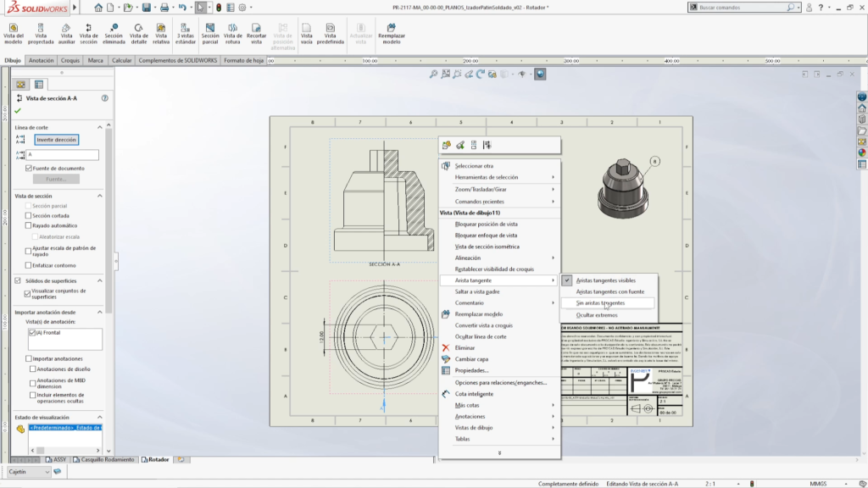Click the Vista predefinida tool
This screenshot has height=488, width=868.
331,33
